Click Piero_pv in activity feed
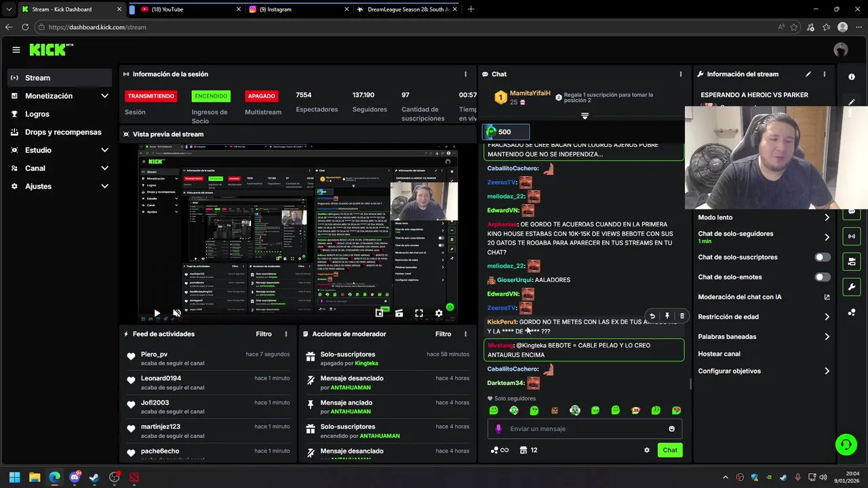Screen dimensions: 868x488 pyautogui.click(x=154, y=354)
